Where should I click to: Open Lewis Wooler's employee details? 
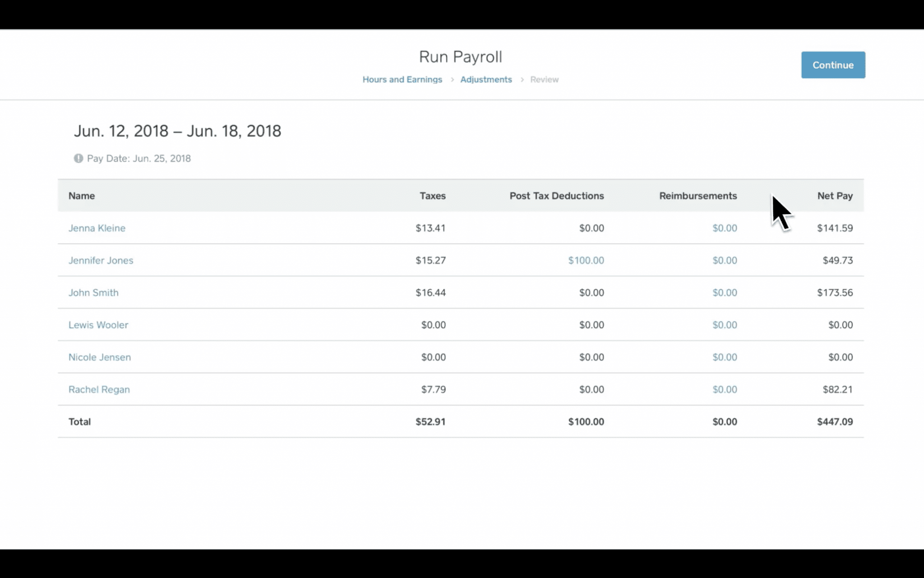[x=98, y=325]
